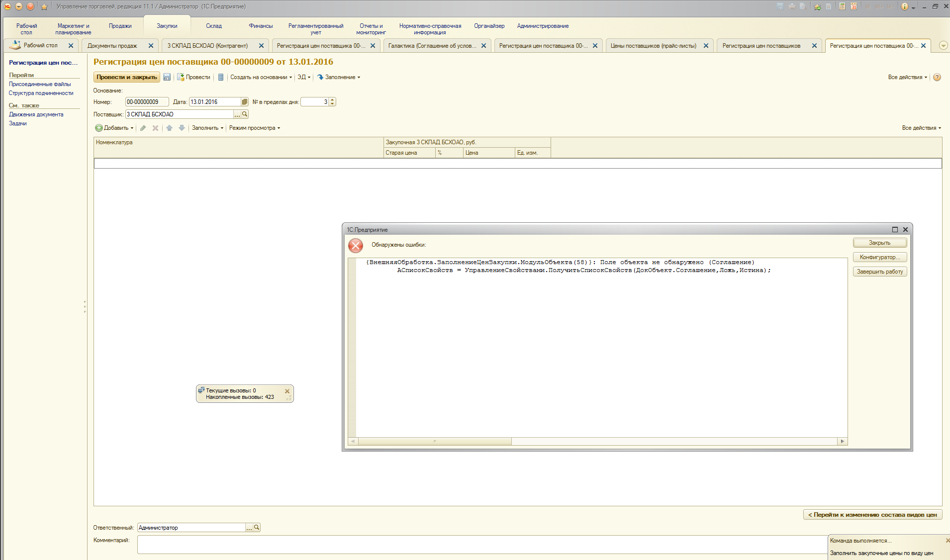Click the Комментарий text field
The height and width of the screenshot is (560, 950).
click(482, 545)
